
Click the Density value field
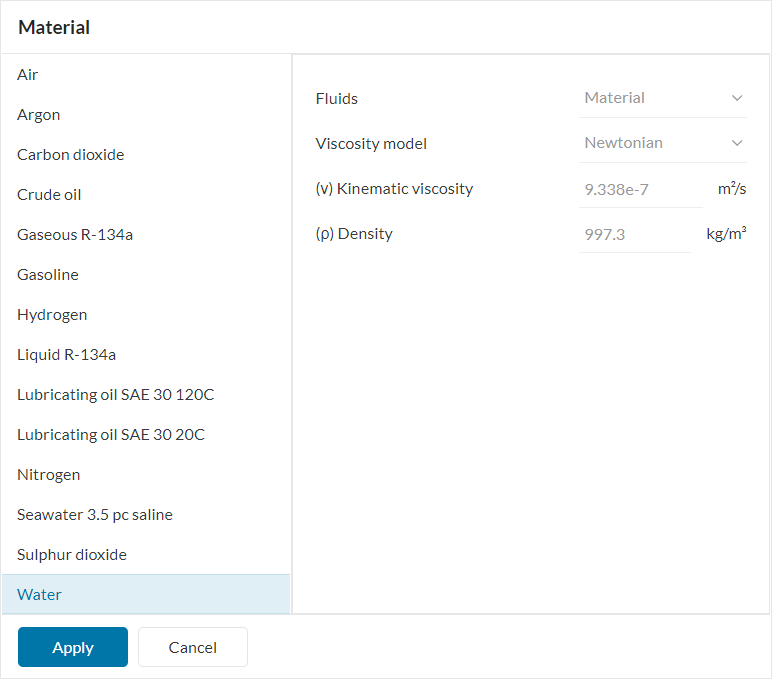(x=634, y=234)
